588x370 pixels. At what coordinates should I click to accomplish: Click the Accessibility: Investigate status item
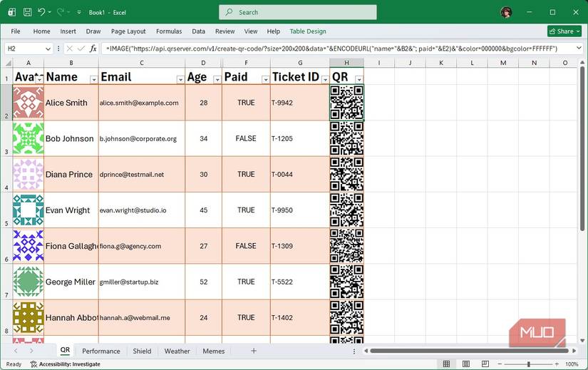pyautogui.click(x=66, y=364)
